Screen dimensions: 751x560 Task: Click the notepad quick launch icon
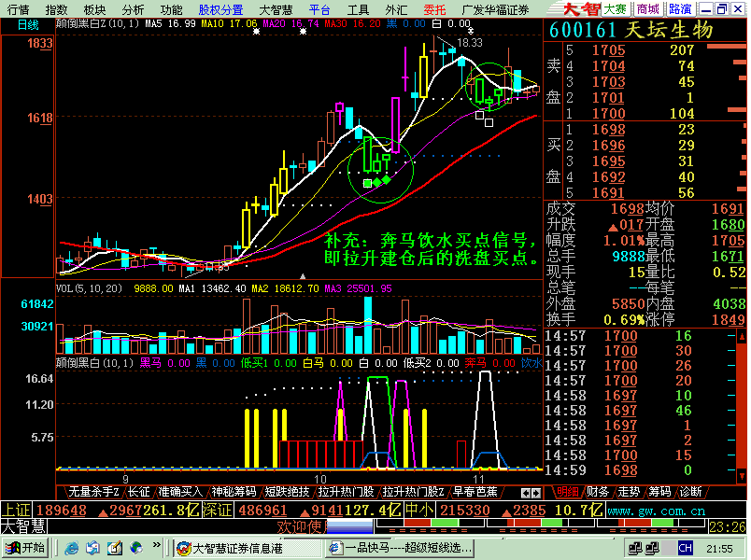click(x=115, y=548)
